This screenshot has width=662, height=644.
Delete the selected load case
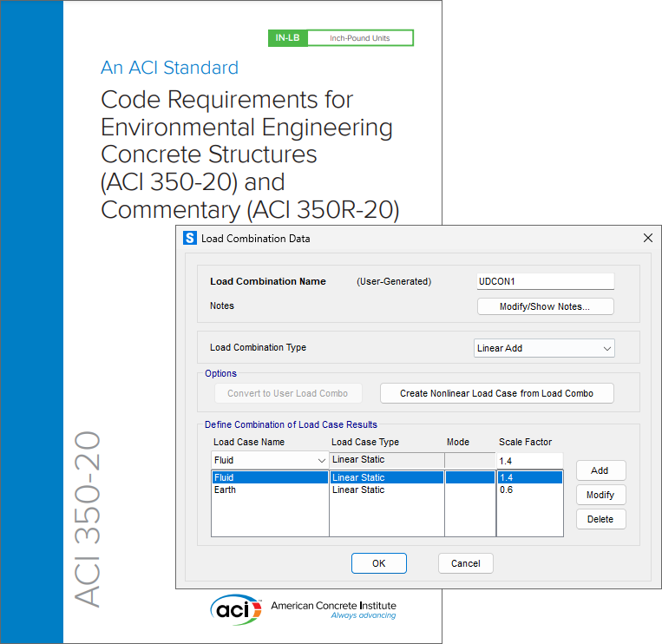point(600,519)
